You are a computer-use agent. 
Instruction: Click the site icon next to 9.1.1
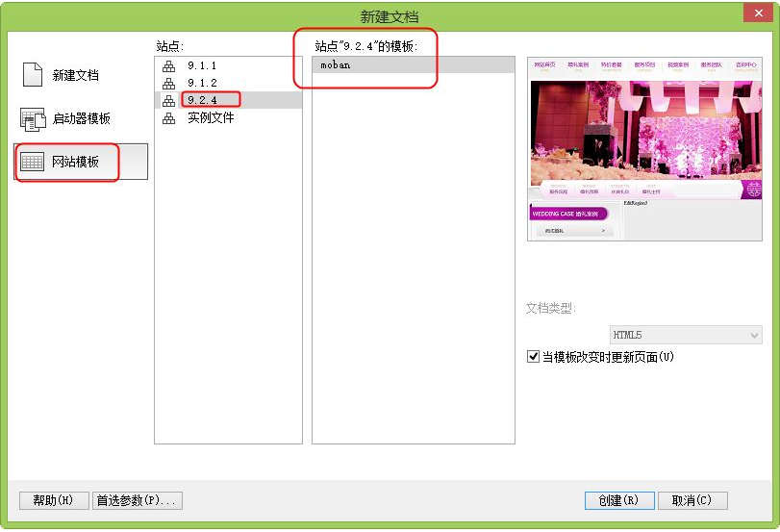(169, 65)
